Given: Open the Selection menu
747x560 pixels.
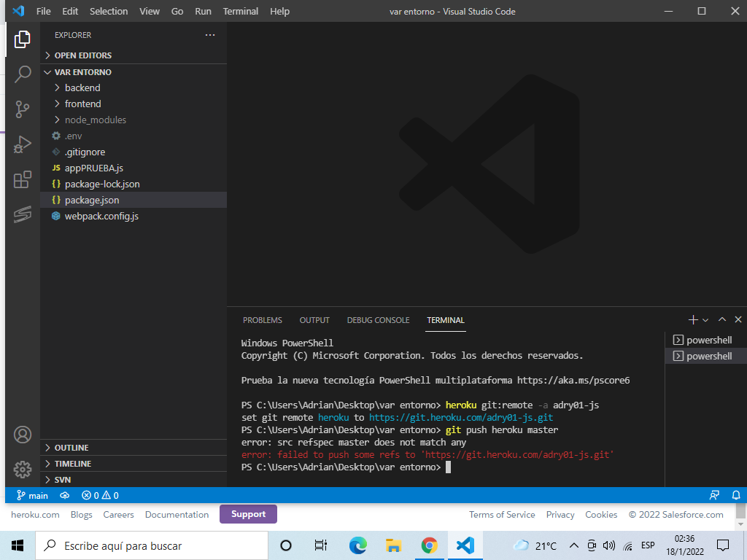Looking at the screenshot, I should (x=109, y=11).
